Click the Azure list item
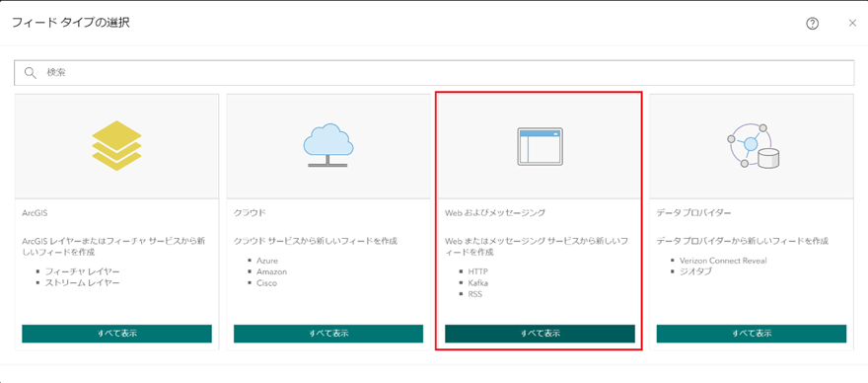868x383 pixels. coord(267,261)
